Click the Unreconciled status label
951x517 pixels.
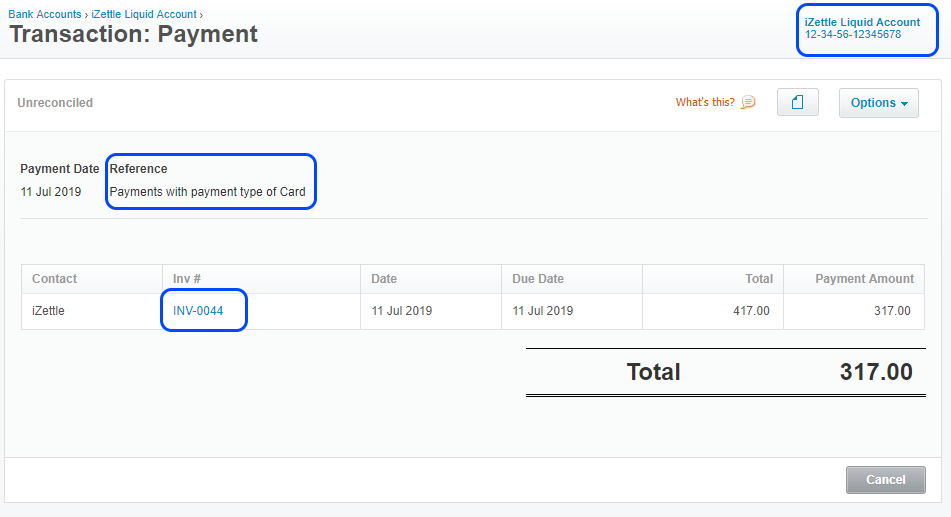(55, 103)
